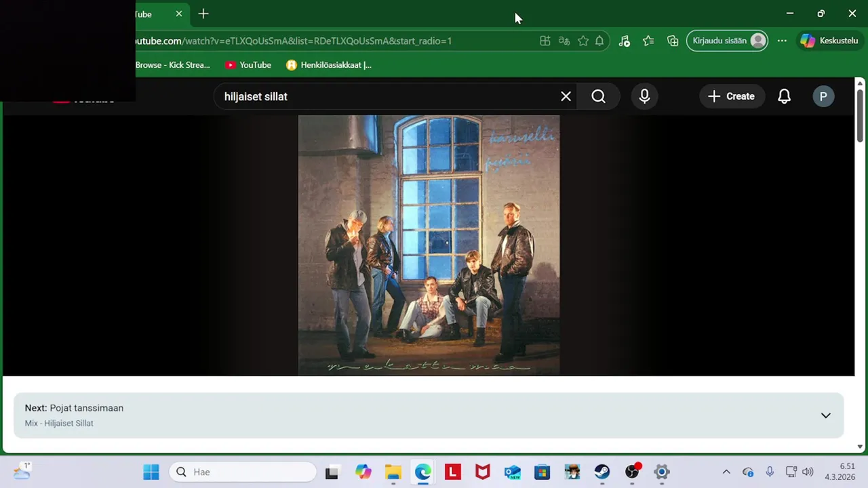Open the Edge Favorites list icon

click(648, 41)
